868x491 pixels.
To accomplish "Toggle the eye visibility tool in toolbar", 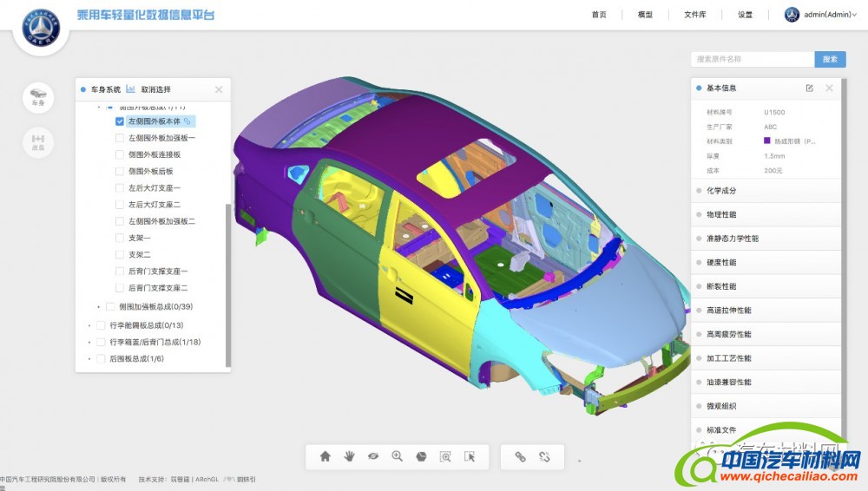I will click(x=373, y=456).
